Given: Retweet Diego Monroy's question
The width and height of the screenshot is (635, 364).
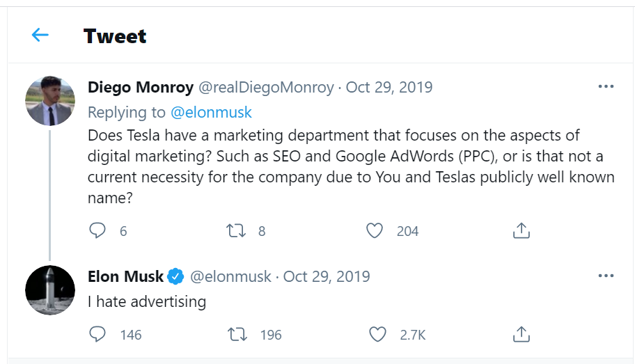Looking at the screenshot, I should click(237, 230).
